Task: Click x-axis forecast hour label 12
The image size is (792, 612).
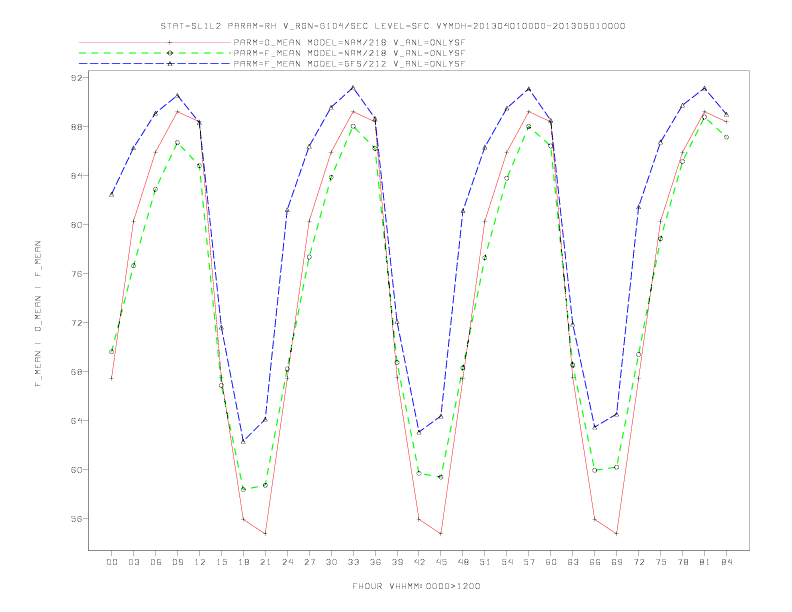Action: 200,562
